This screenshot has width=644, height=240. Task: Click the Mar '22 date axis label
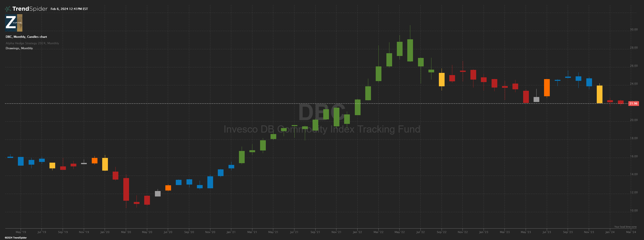[x=378, y=232]
